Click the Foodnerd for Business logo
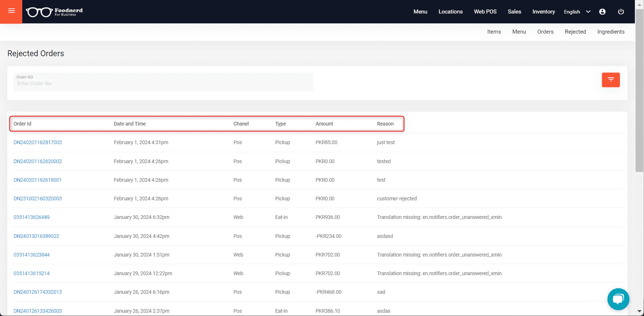The width and height of the screenshot is (644, 316). click(x=54, y=12)
